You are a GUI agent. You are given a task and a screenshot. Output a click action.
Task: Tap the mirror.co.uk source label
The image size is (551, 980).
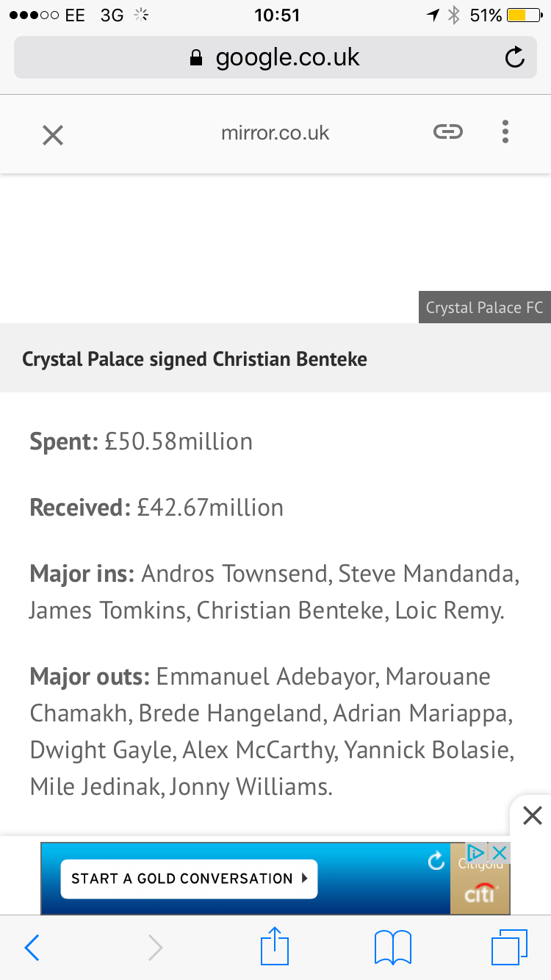[x=275, y=133]
